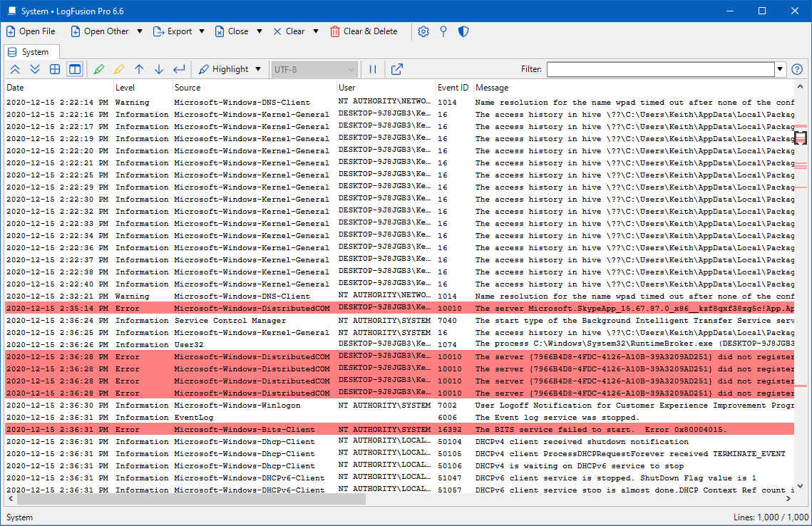Viewport: 812px width, 526px height.
Task: Click the shield icon in the toolbar
Action: click(463, 31)
